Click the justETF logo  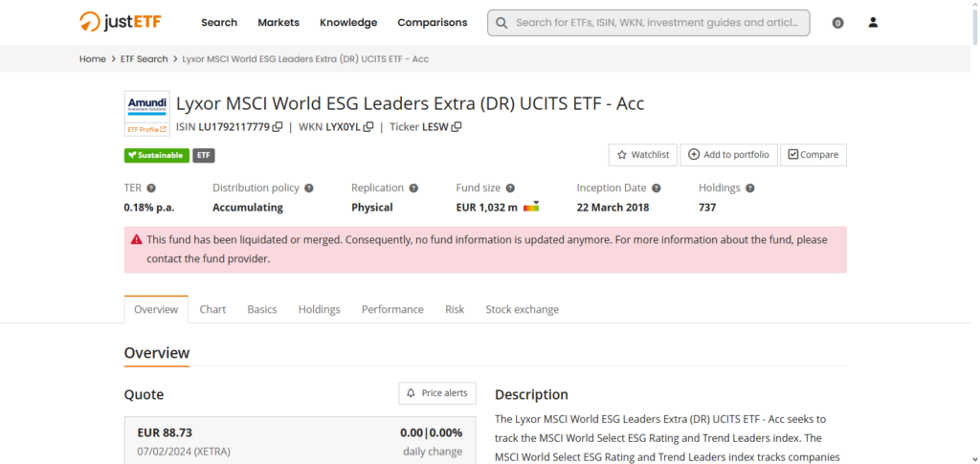(121, 22)
